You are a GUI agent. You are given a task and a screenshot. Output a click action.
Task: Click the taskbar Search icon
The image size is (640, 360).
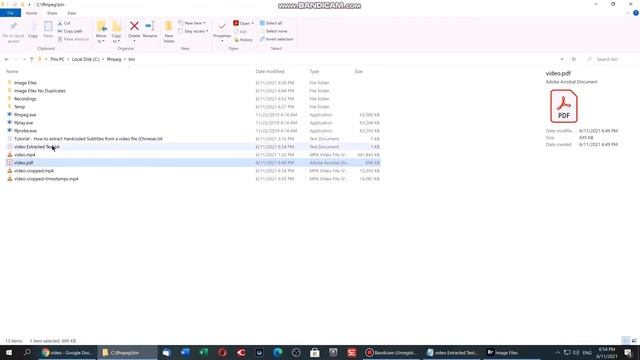point(27,352)
